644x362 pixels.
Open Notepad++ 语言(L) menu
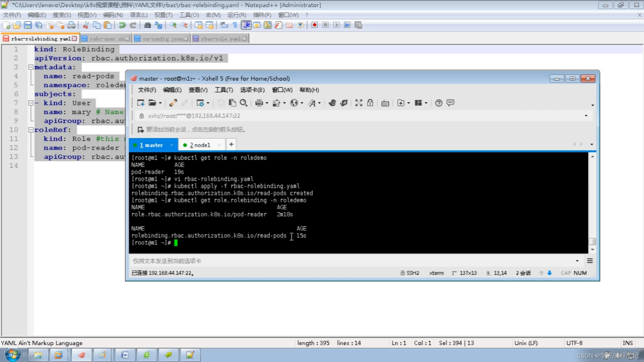tap(139, 15)
